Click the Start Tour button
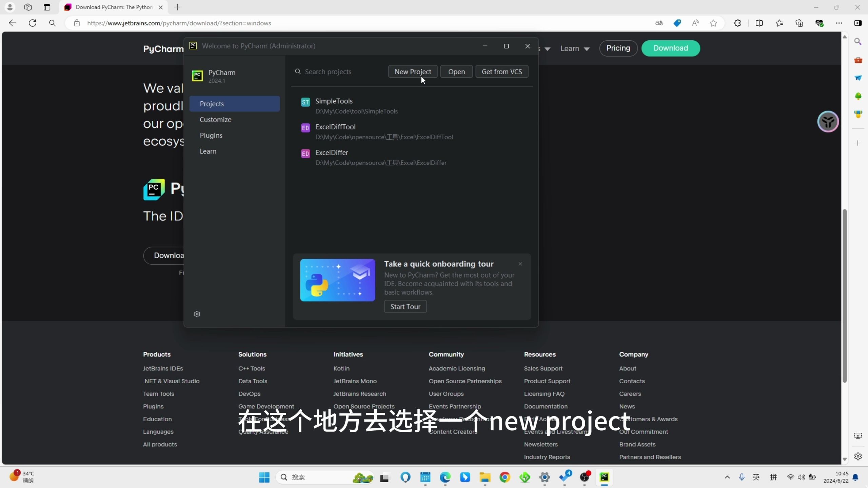 [406, 306]
